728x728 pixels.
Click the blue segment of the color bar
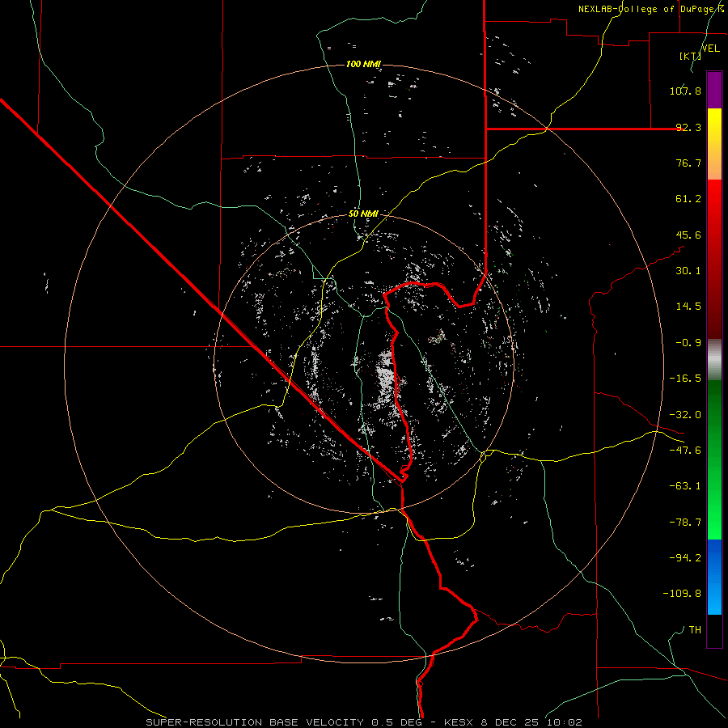tap(714, 577)
